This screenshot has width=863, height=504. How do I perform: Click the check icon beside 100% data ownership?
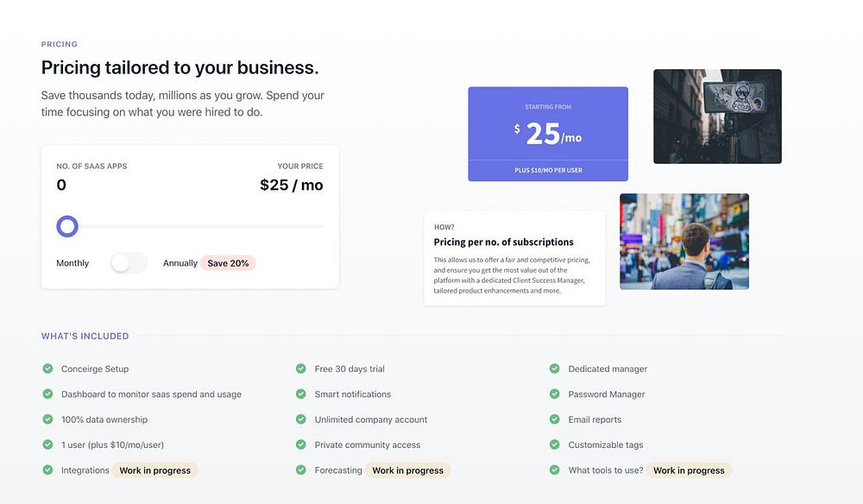click(48, 419)
